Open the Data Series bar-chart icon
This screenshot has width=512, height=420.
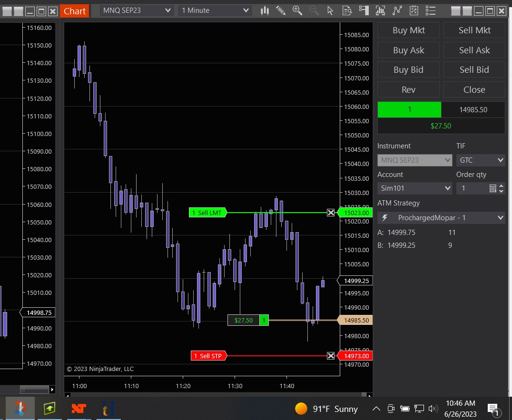380,11
